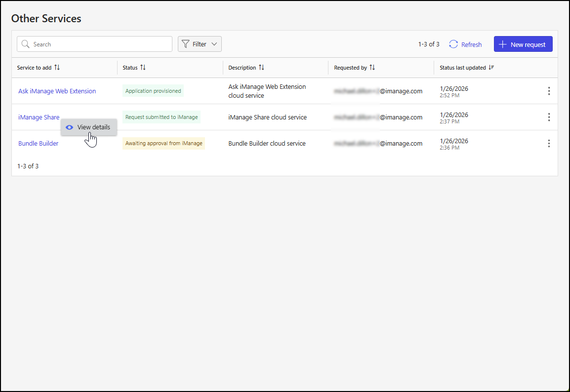
Task: Sort by Service to add column
Action: coord(38,68)
